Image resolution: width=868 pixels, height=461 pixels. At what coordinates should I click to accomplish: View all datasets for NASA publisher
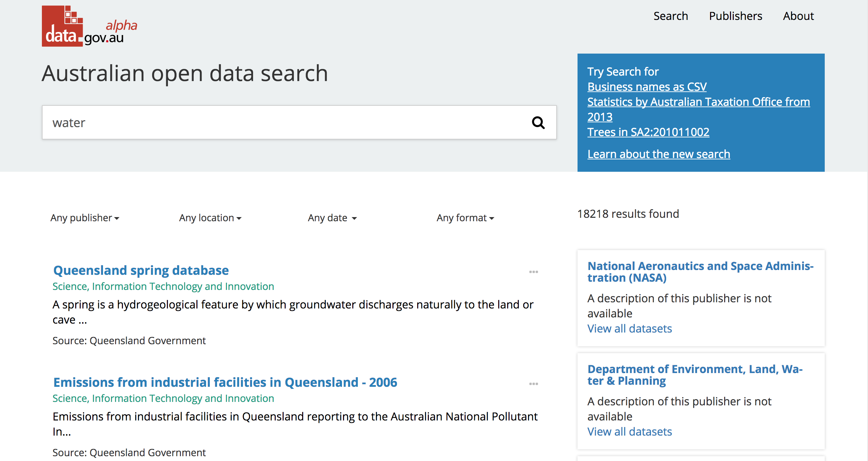[629, 329]
